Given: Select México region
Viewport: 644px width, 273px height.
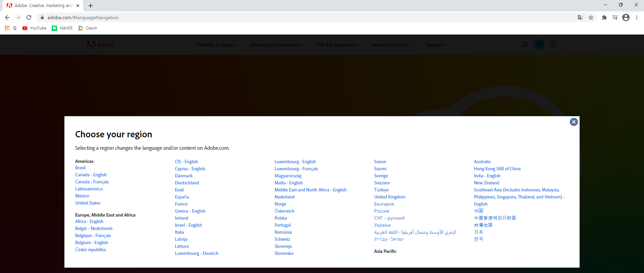Looking at the screenshot, I should click(82, 196).
